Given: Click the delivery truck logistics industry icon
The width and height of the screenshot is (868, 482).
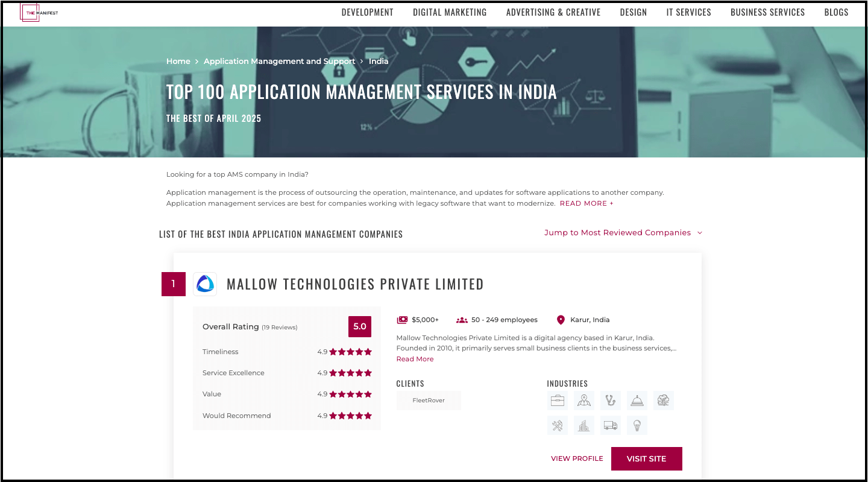Looking at the screenshot, I should click(611, 425).
